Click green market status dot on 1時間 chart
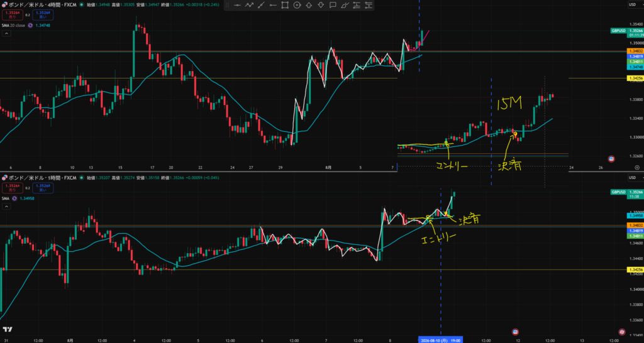Screen dimensions: 644x343 coord(81,178)
